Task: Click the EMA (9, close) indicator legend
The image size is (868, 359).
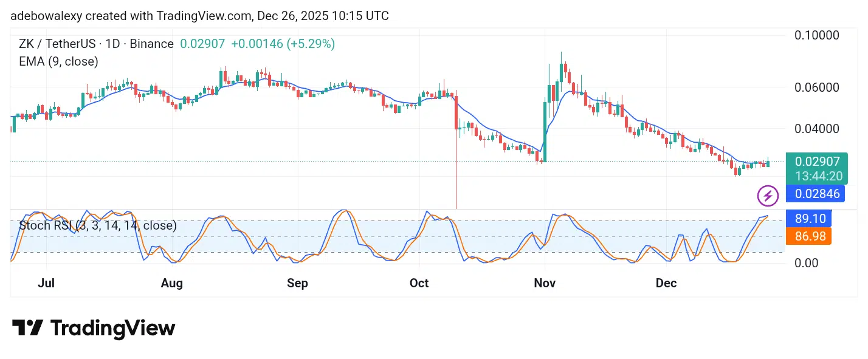Action: pyautogui.click(x=59, y=61)
